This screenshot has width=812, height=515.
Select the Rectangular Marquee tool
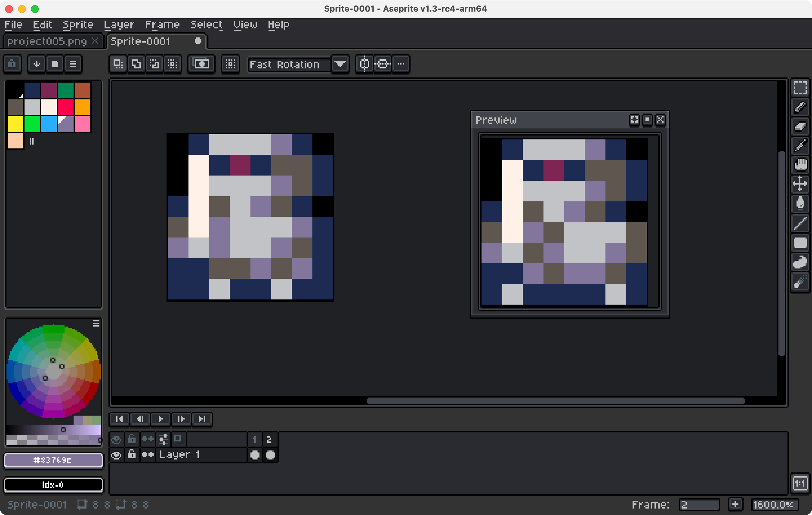coord(800,88)
